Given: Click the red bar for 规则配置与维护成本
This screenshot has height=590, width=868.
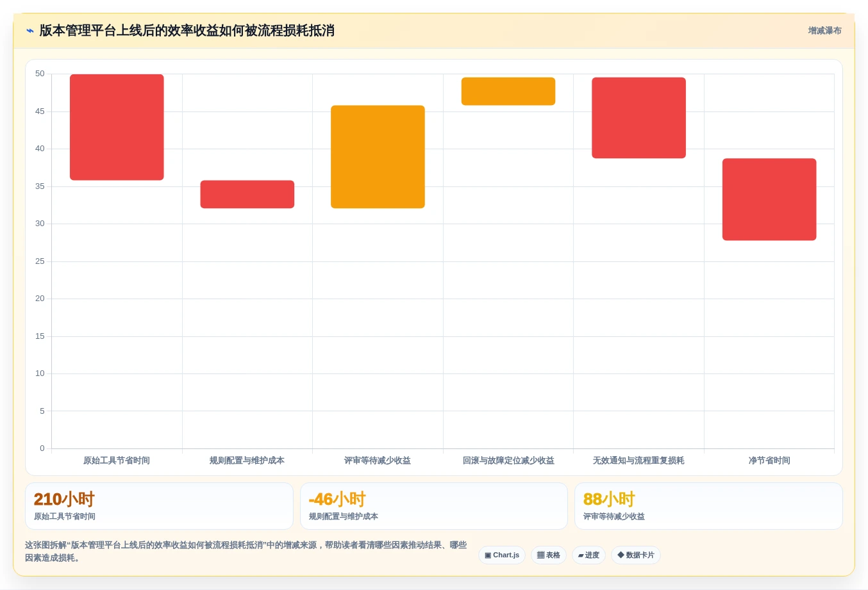Looking at the screenshot, I should [x=247, y=194].
